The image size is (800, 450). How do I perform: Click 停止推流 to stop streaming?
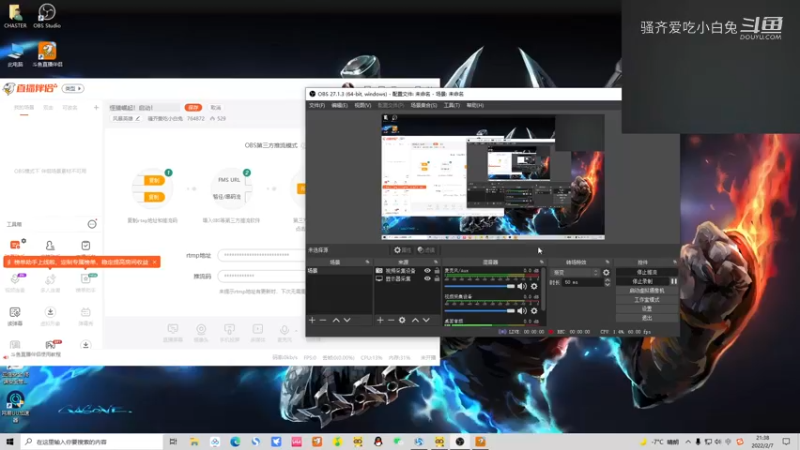pos(647,272)
